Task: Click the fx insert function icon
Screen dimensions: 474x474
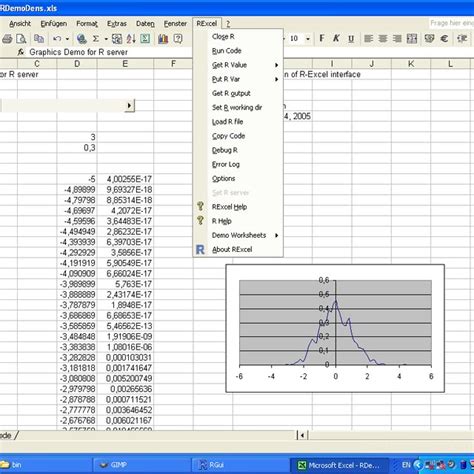Action: [x=21, y=52]
